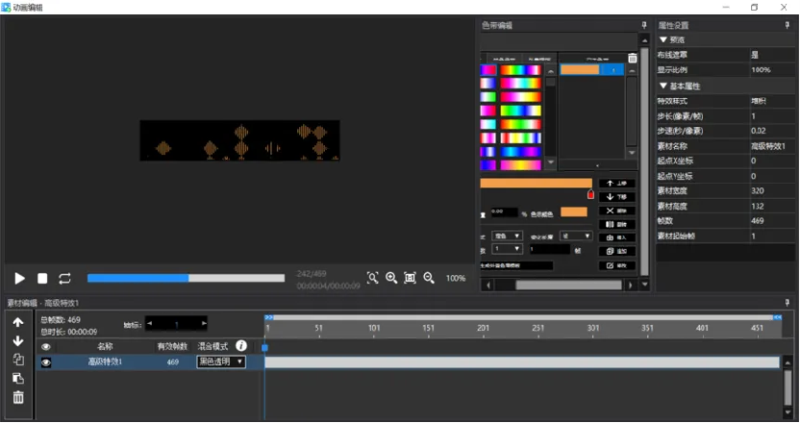Move the selected layer down
The height and width of the screenshot is (423, 800).
tap(18, 340)
